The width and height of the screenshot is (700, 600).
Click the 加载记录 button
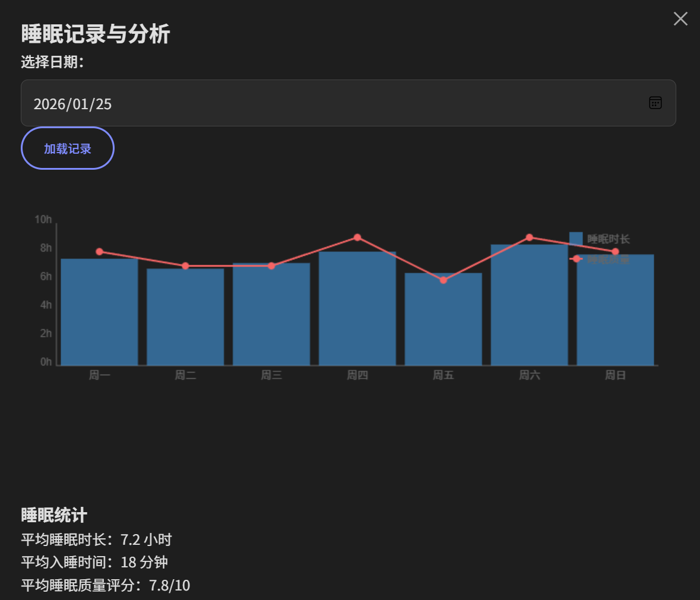pyautogui.click(x=67, y=148)
